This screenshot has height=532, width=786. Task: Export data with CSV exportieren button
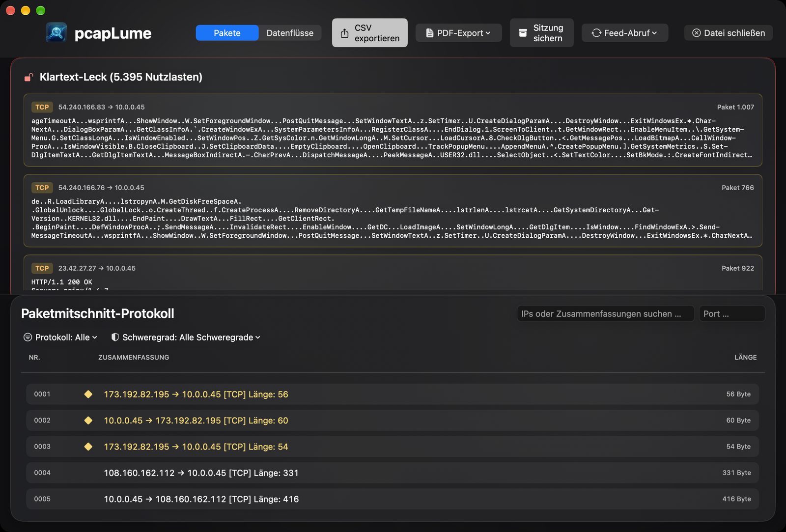click(370, 33)
